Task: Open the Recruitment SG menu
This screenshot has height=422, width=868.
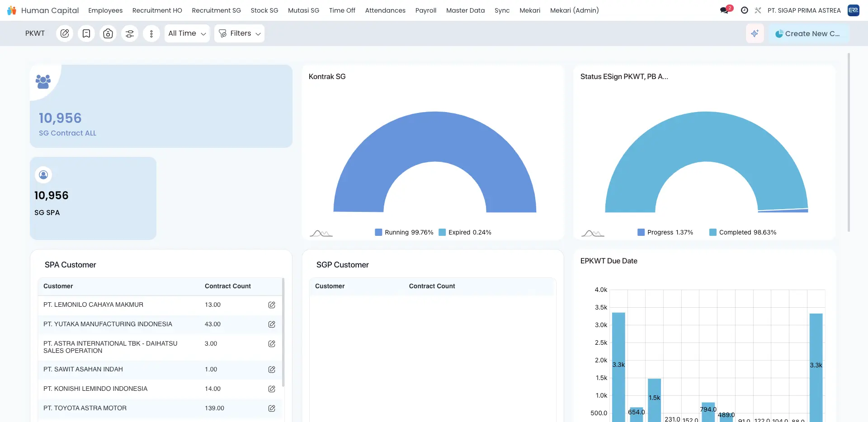Action: [x=216, y=10]
